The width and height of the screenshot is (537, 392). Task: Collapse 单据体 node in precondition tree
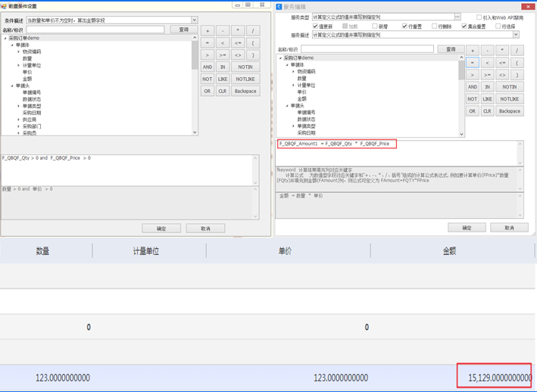coord(12,45)
